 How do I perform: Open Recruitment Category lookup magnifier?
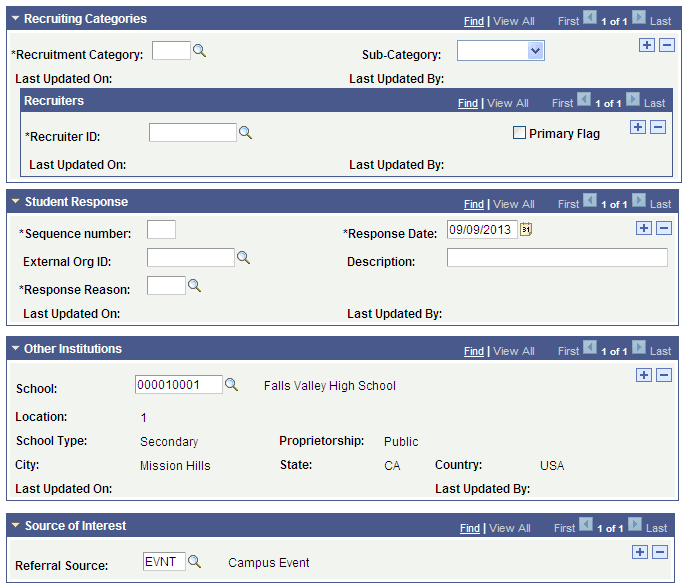199,51
